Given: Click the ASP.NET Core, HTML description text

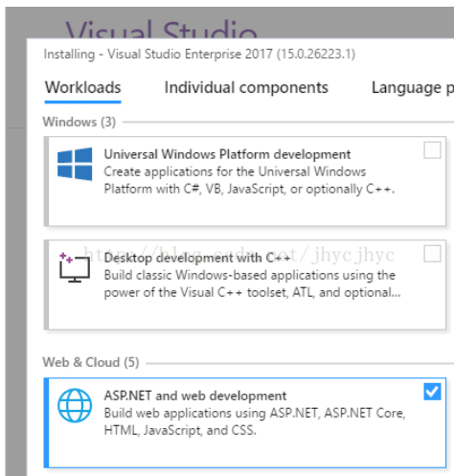Looking at the screenshot, I should tap(255, 421).
